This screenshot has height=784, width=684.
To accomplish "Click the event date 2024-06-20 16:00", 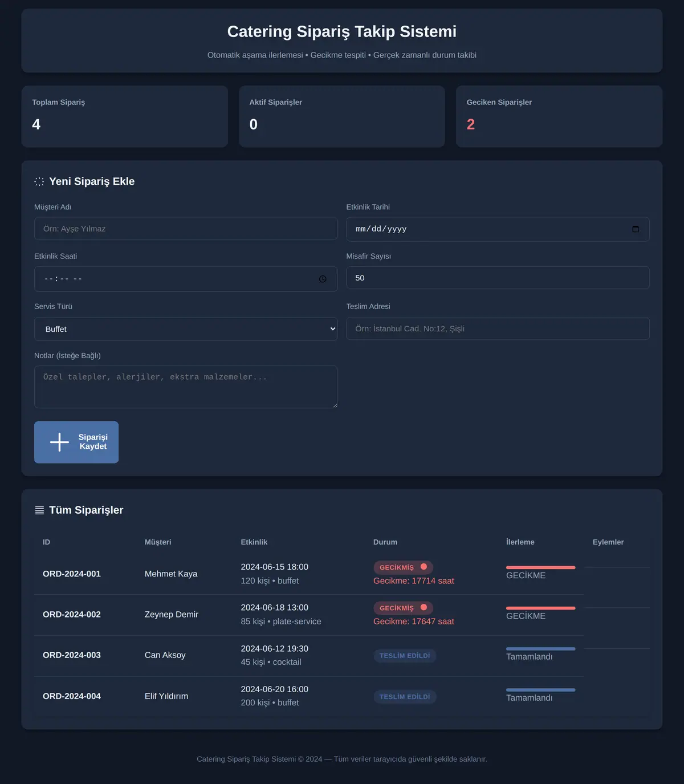I will pyautogui.click(x=275, y=689).
